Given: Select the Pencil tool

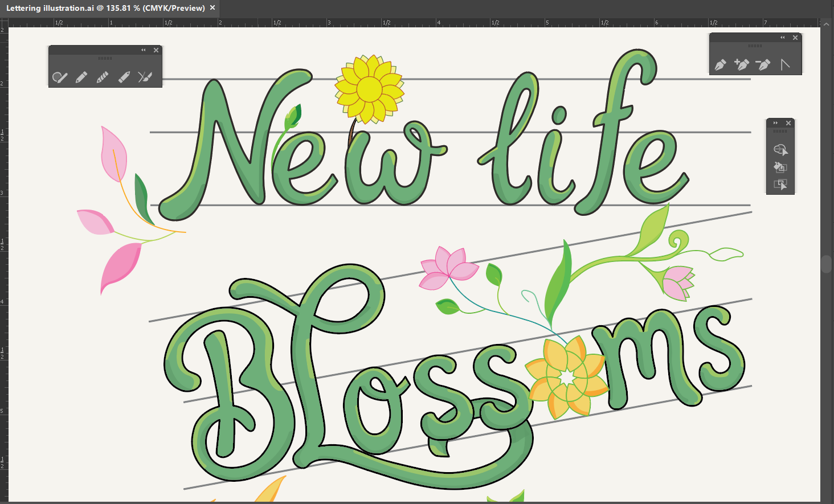Looking at the screenshot, I should (81, 77).
